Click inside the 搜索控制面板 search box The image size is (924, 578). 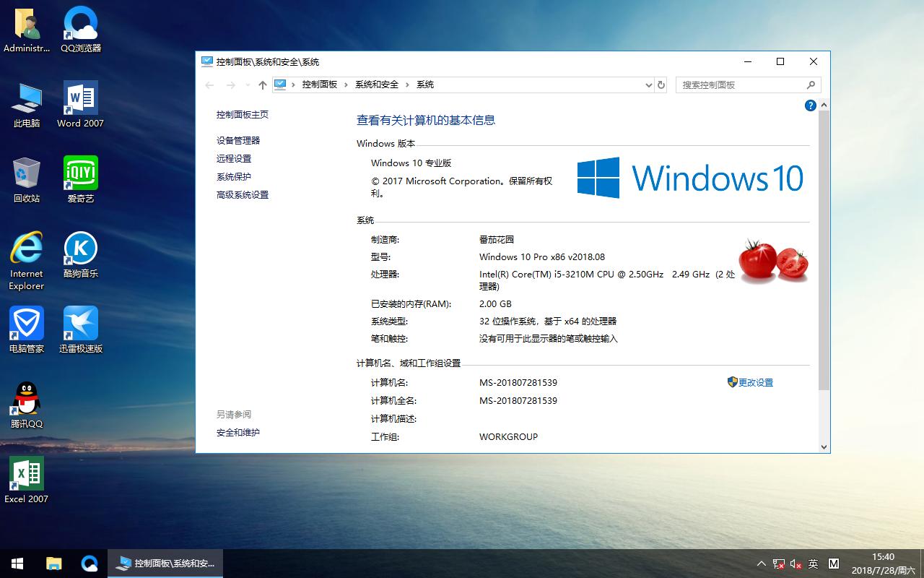click(x=736, y=85)
